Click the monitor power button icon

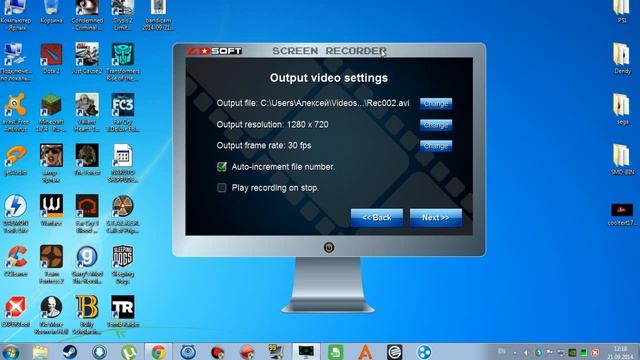pos(329,247)
